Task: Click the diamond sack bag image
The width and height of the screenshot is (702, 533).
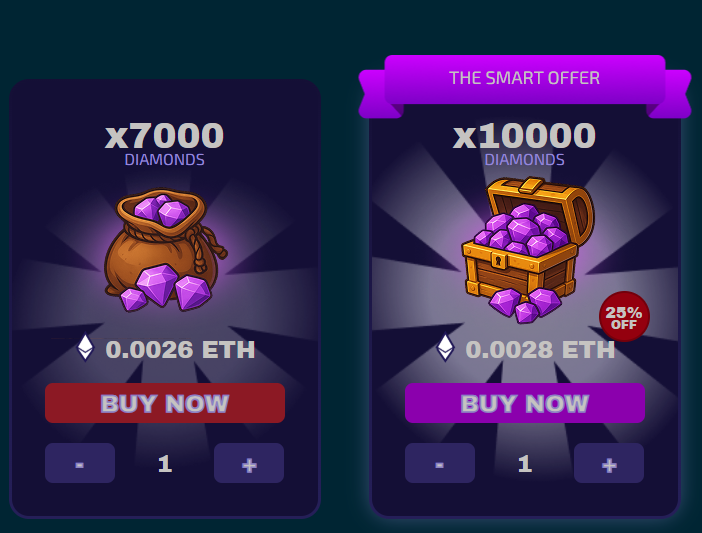Action: [165, 250]
